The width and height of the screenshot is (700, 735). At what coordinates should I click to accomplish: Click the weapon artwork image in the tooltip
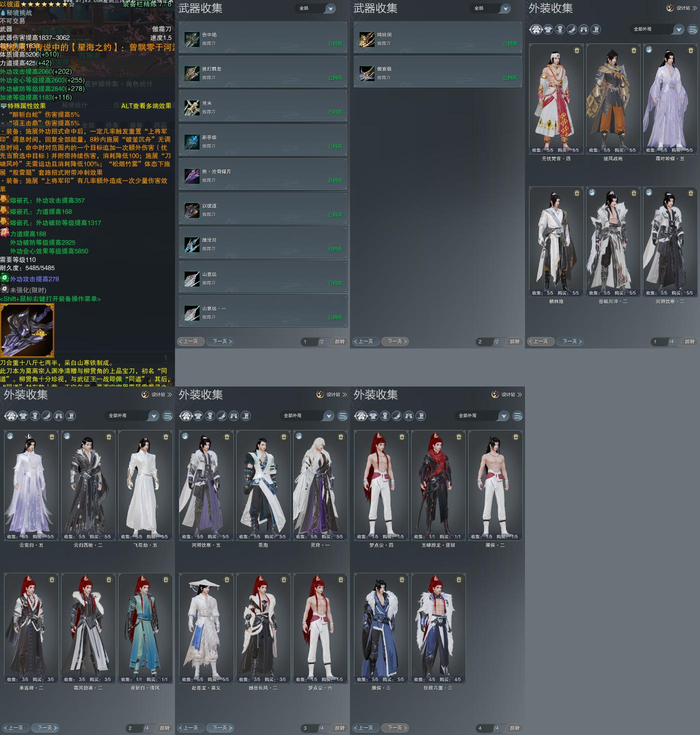27,330
